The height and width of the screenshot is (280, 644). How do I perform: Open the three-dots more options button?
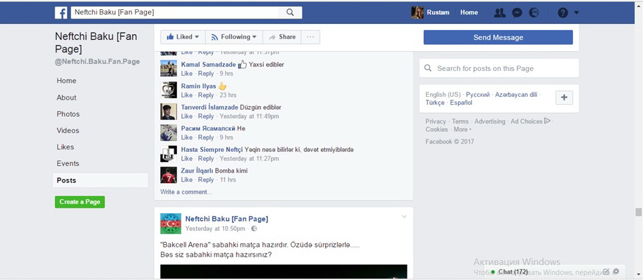pyautogui.click(x=310, y=37)
